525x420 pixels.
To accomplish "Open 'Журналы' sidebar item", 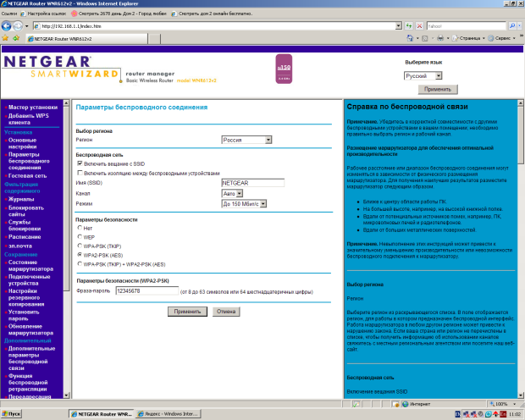I will click(x=21, y=199).
